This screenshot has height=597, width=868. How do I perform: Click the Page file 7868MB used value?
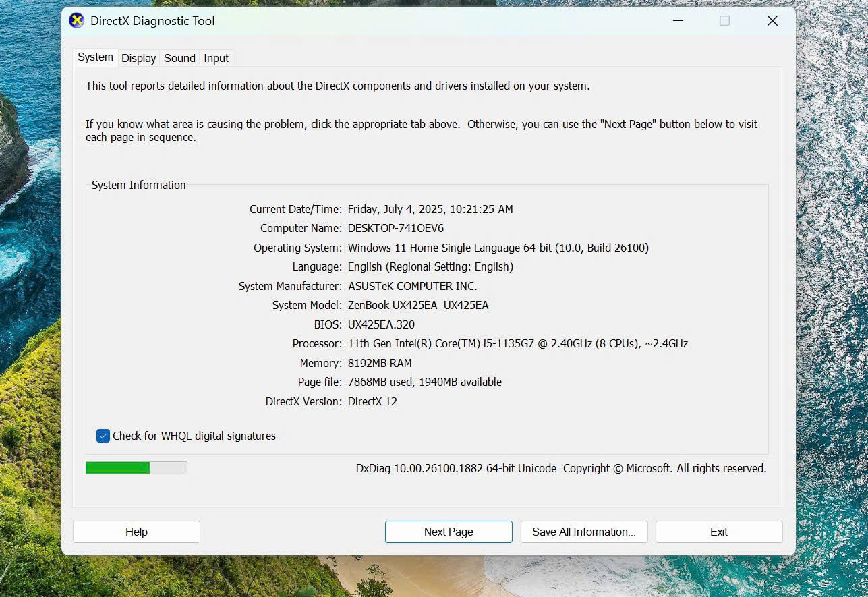point(425,382)
